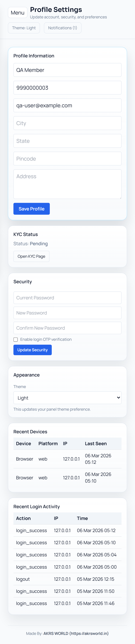Screen dimensions: 135x644
Task: Click the Update Security button
Action: click(32, 350)
